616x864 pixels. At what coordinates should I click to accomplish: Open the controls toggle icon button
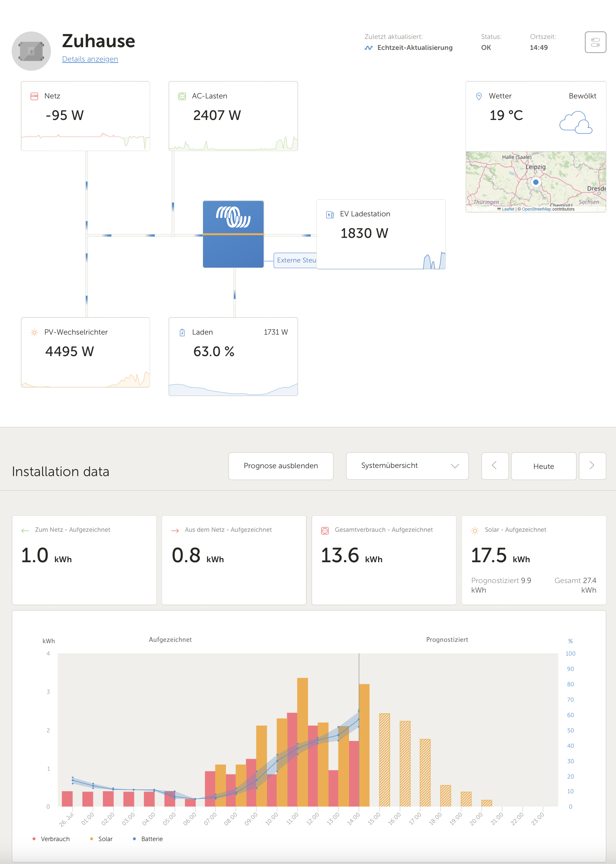click(x=595, y=42)
